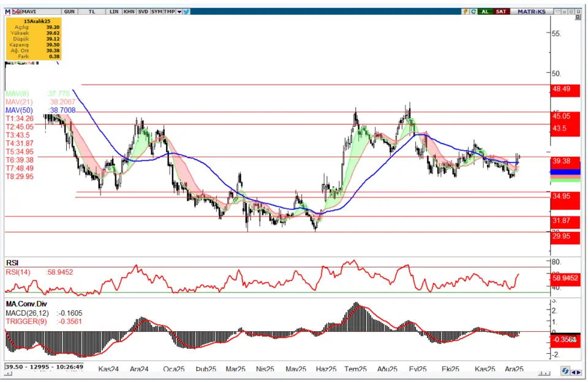The width and height of the screenshot is (588, 382).
Task: Open the TL currency selector
Action: click(x=91, y=12)
